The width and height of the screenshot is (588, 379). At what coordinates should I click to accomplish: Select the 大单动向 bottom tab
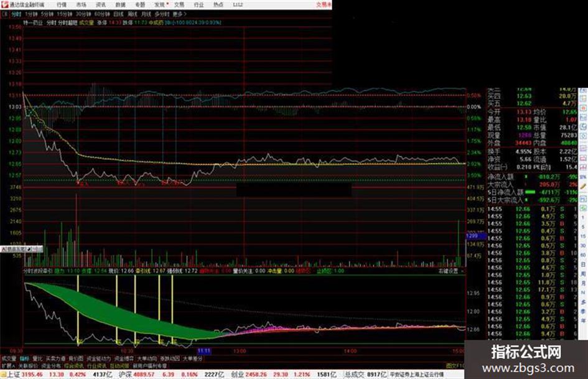pos(147,358)
